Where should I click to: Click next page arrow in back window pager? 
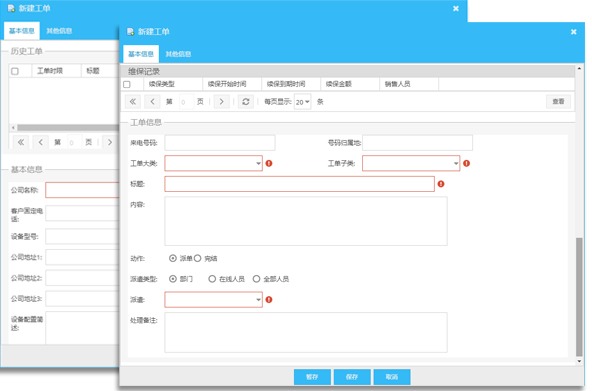(110, 142)
